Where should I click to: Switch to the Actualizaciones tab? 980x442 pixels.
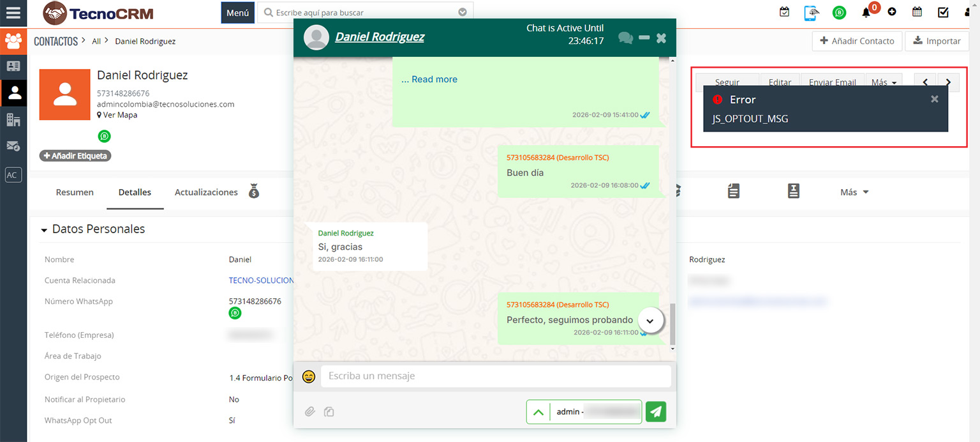point(206,192)
